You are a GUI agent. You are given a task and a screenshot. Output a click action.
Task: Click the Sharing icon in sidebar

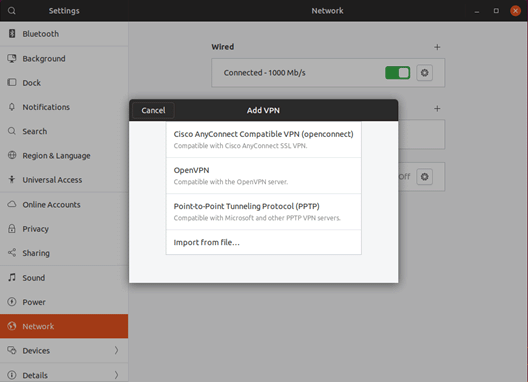pos(12,253)
